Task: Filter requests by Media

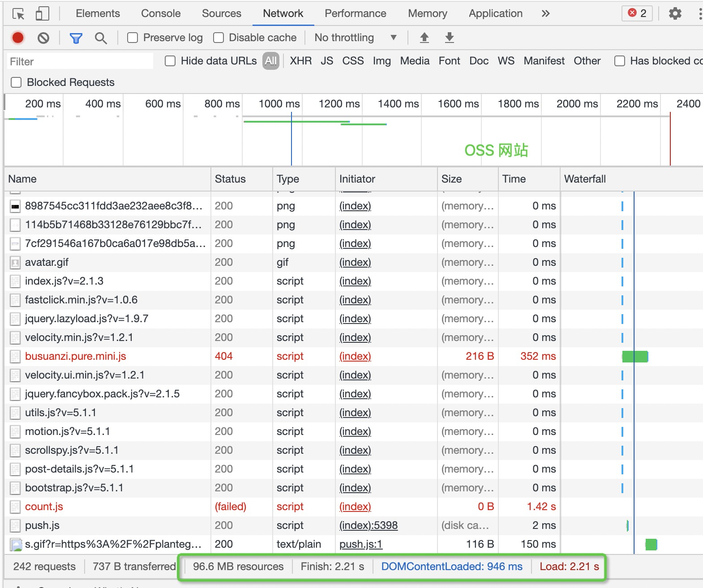Action: coord(415,61)
